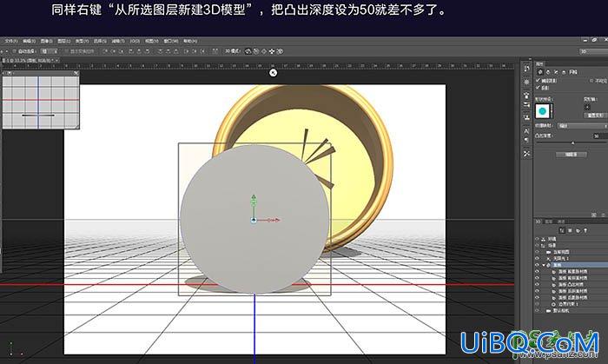
Task: Toggle the show transform controls checkbox
Action: pyautogui.click(x=66, y=51)
